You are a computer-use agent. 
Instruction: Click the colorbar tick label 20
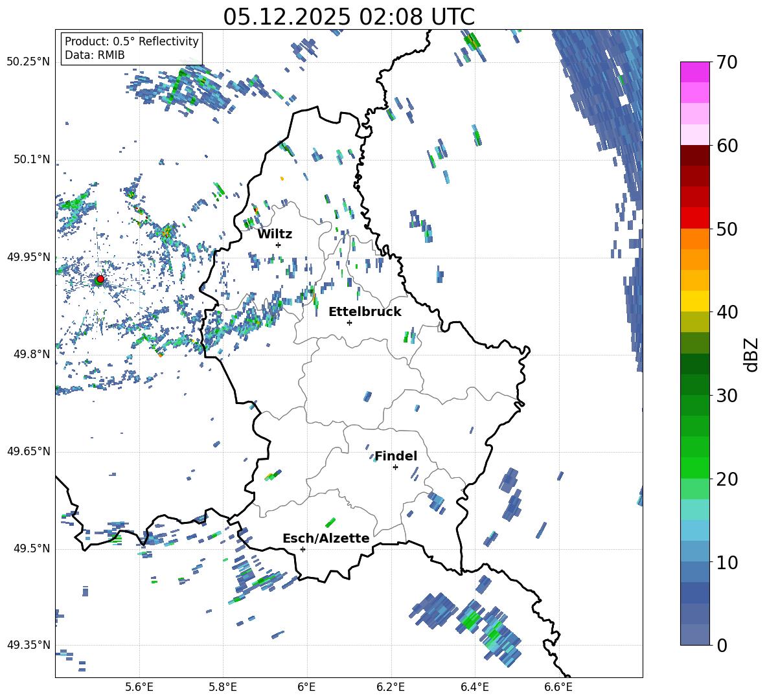727,479
